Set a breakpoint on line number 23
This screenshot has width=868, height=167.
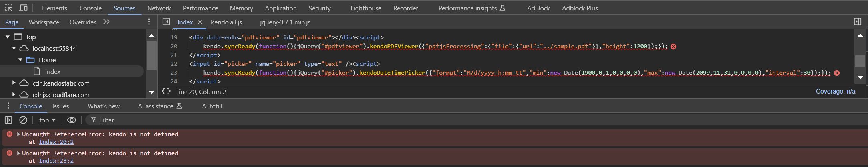(174, 73)
